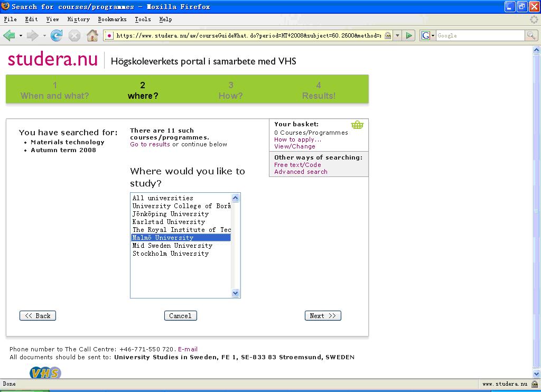Click the Stop loading icon
The width and height of the screenshot is (541, 392).
[74, 35]
